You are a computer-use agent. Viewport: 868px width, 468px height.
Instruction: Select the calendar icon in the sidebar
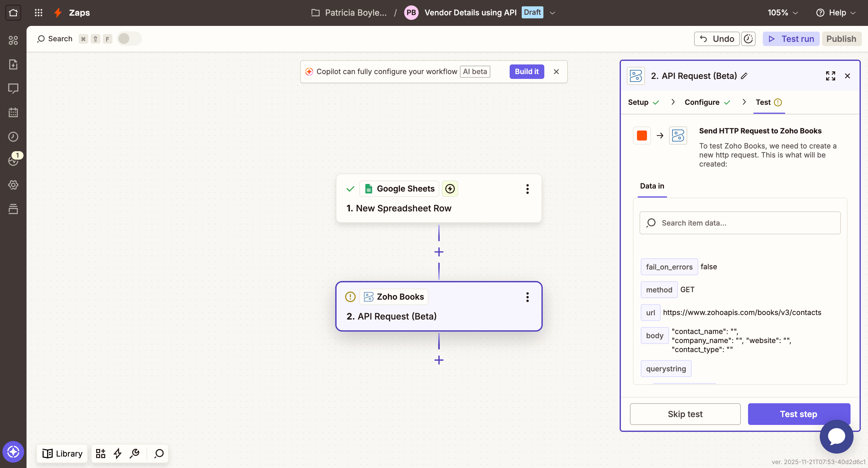[14, 112]
